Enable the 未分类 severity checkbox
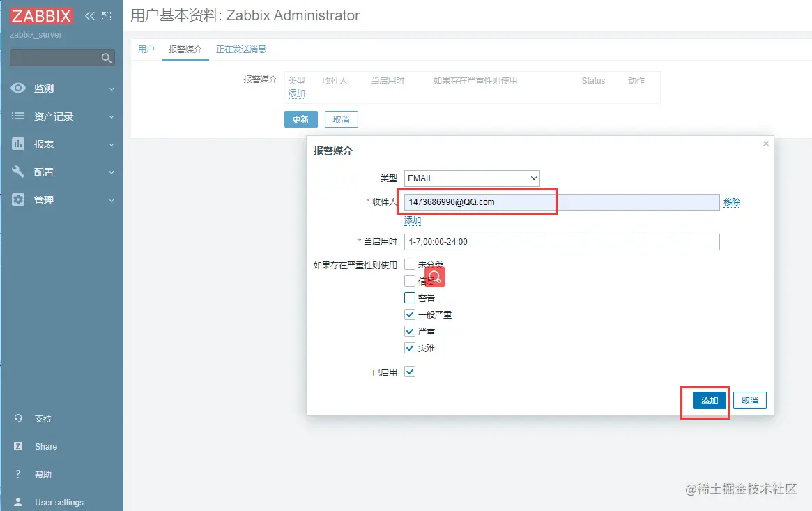Image resolution: width=812 pixels, height=511 pixels. (x=410, y=264)
